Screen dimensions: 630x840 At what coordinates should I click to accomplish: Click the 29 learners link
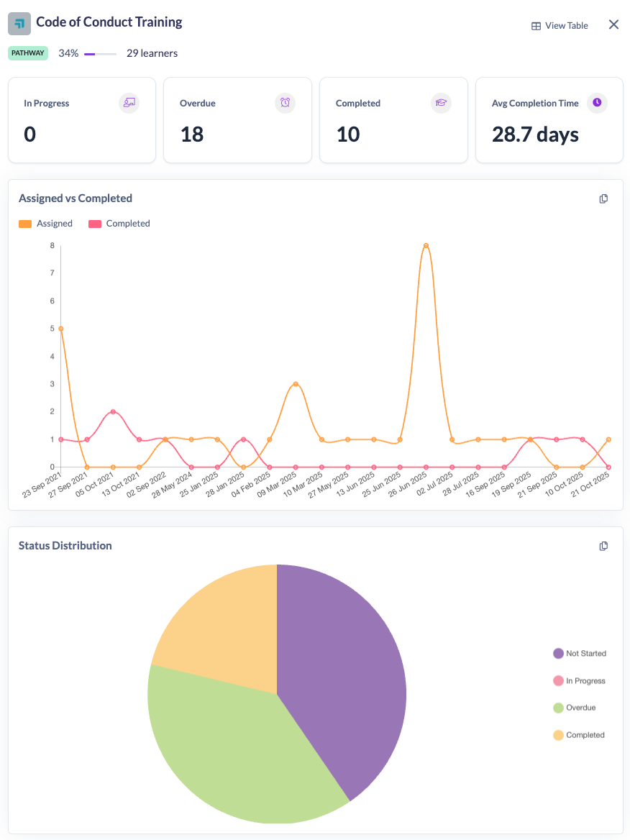point(152,53)
